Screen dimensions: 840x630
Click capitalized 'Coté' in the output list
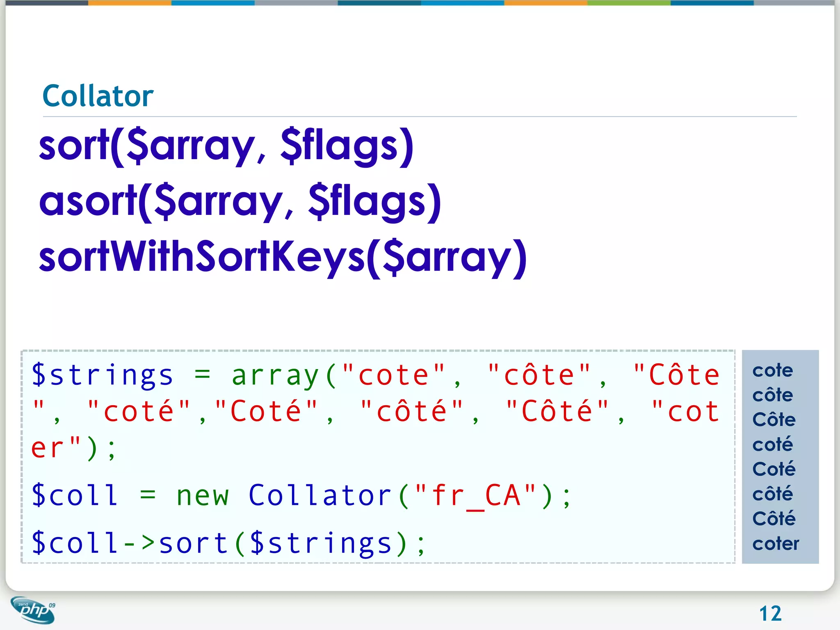(774, 468)
